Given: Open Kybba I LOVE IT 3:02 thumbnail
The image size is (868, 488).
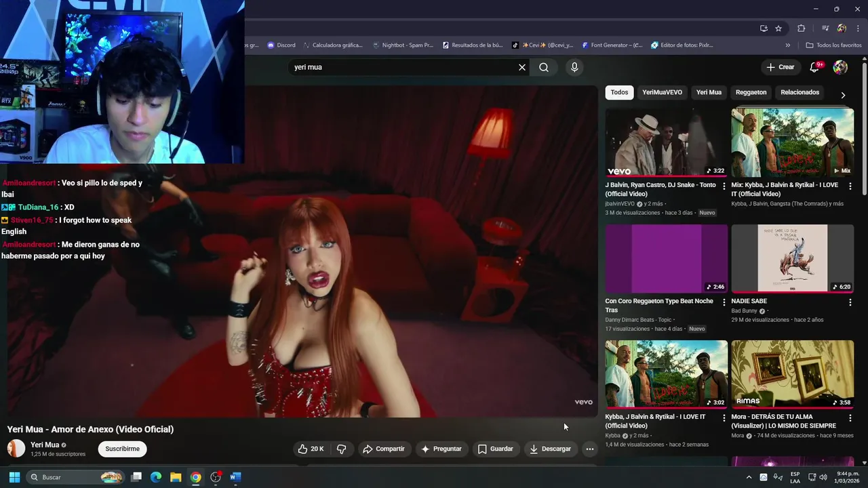Looking at the screenshot, I should pyautogui.click(x=667, y=374).
